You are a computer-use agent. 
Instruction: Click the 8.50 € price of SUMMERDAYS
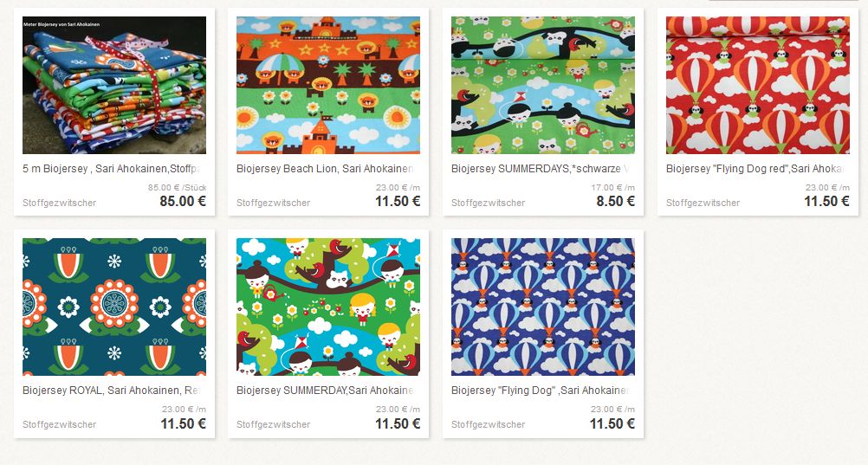[x=616, y=201]
